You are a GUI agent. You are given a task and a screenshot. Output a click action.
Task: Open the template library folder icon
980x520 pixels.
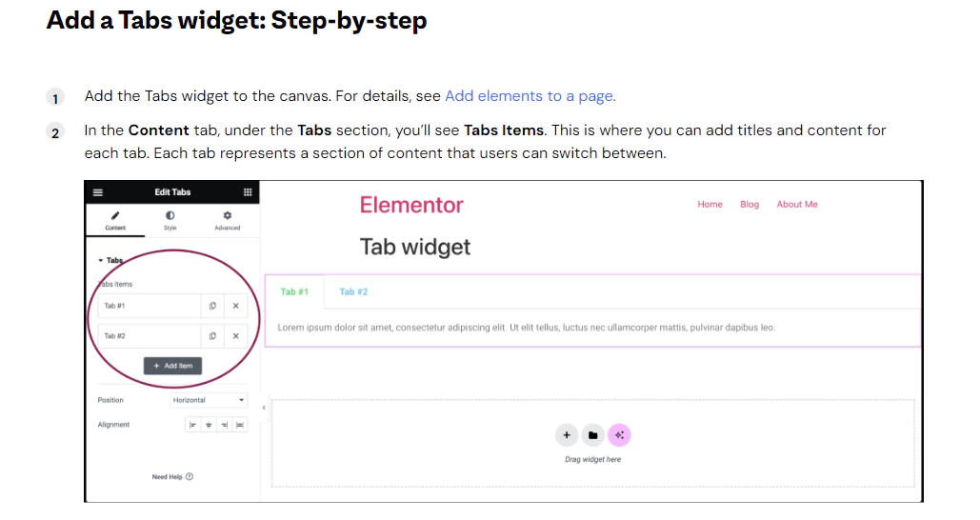(x=592, y=435)
